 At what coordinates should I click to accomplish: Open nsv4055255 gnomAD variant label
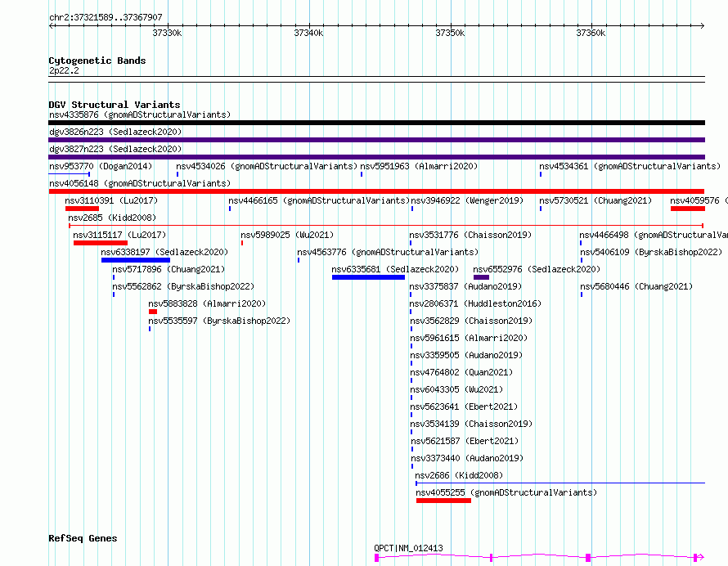point(506,492)
